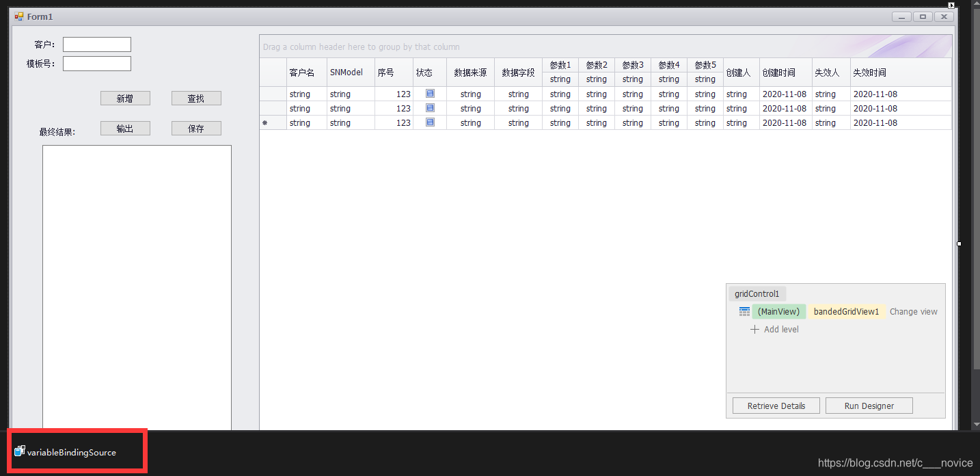
Task: Click the 数据来源 column header
Action: pos(471,72)
